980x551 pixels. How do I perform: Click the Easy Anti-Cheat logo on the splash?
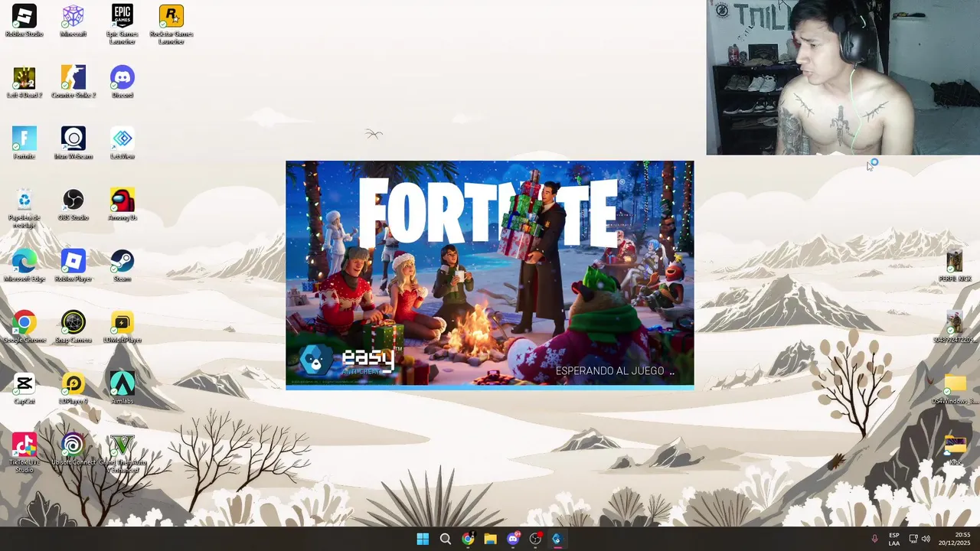350,361
